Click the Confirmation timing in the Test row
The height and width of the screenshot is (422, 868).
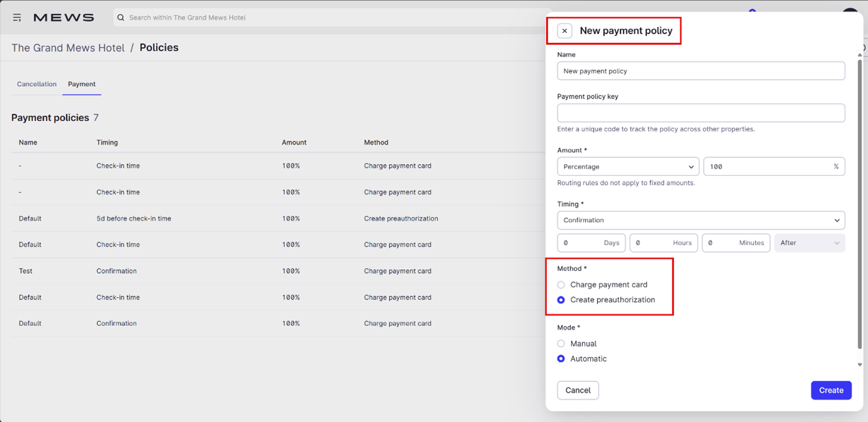(x=117, y=271)
